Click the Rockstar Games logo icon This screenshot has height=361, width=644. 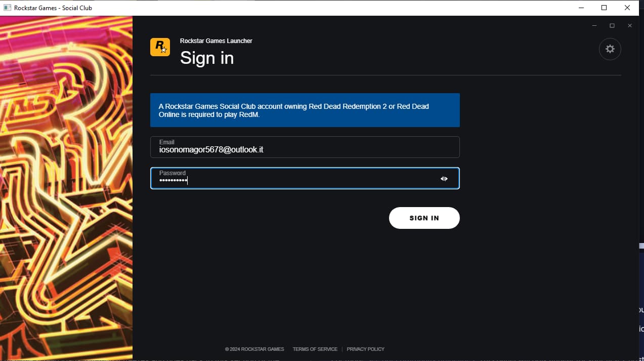coord(160,47)
